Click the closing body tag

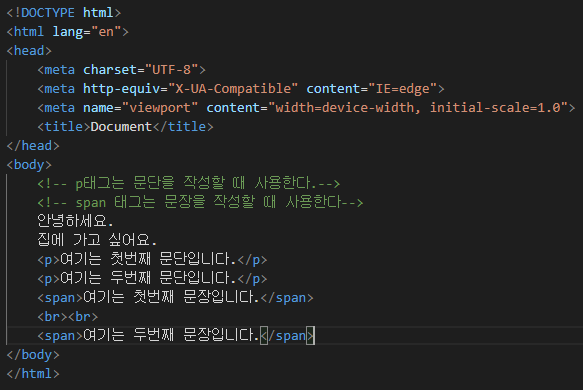click(33, 355)
